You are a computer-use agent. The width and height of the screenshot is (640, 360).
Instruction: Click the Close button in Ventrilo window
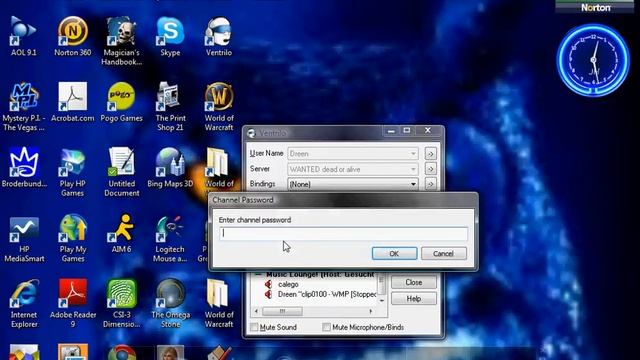coord(413,282)
